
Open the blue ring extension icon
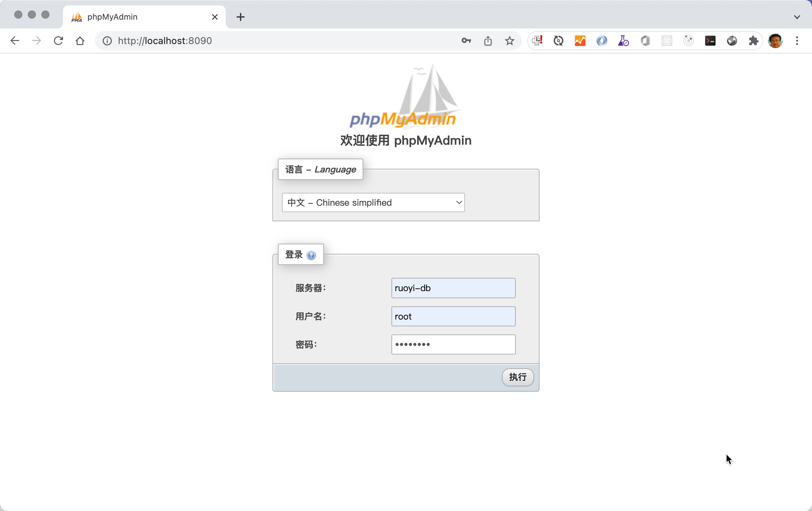(x=602, y=41)
